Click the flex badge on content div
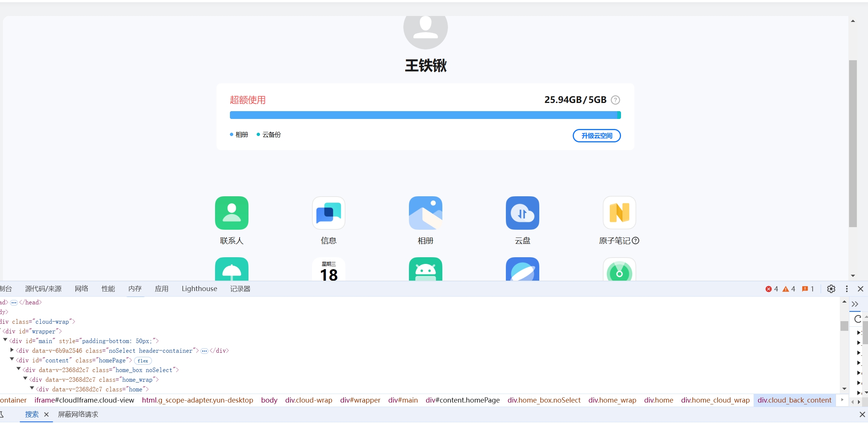The height and width of the screenshot is (423, 868). coord(143,361)
